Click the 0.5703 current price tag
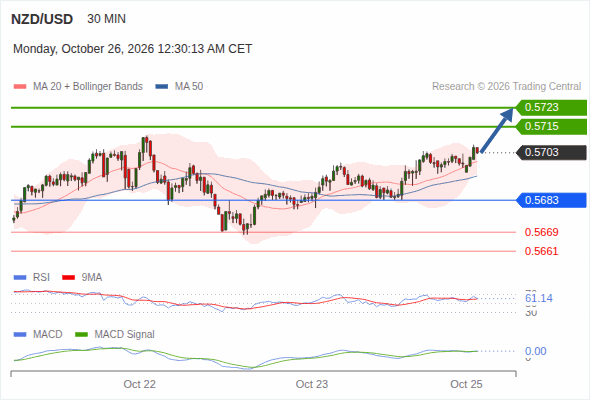Viewport: 590px width, 400px height. 550,152
